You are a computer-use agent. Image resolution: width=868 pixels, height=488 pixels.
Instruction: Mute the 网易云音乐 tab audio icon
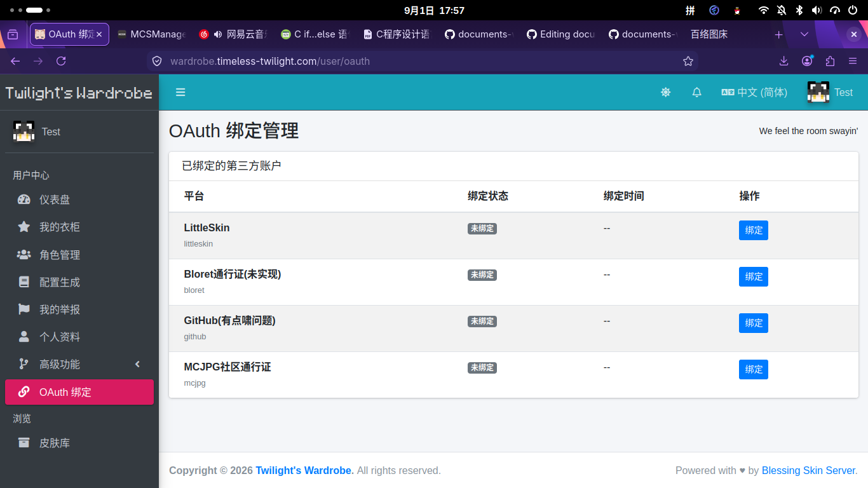[218, 34]
